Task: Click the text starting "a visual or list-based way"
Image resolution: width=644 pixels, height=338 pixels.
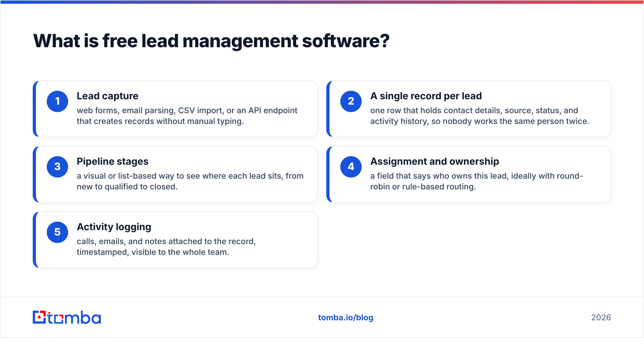Action: click(x=190, y=181)
